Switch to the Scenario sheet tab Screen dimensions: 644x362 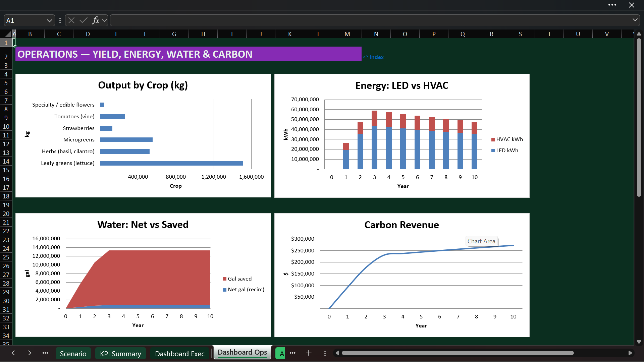click(x=73, y=354)
